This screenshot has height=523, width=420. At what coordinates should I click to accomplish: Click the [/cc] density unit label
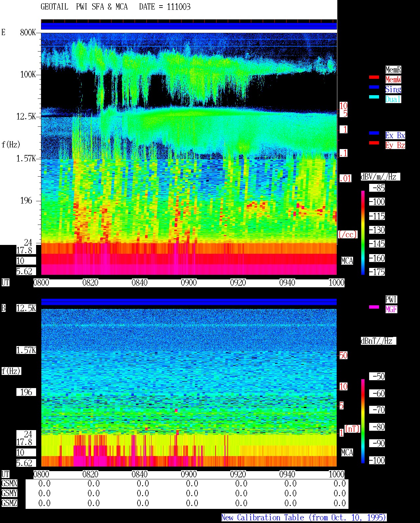coord(347,234)
